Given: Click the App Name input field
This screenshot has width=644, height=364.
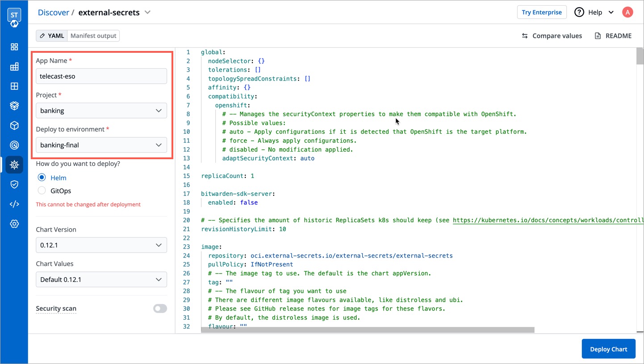Looking at the screenshot, I should pos(101,76).
